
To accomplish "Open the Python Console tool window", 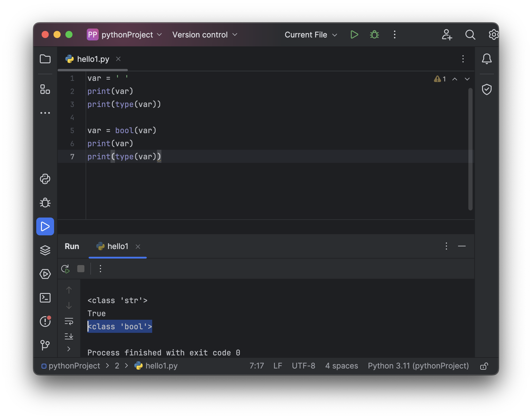I will (x=45, y=179).
